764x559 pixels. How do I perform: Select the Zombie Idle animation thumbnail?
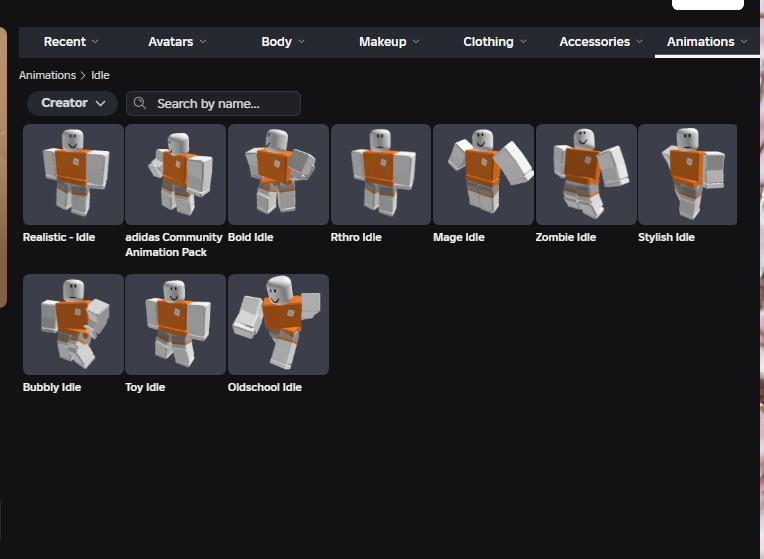point(586,174)
